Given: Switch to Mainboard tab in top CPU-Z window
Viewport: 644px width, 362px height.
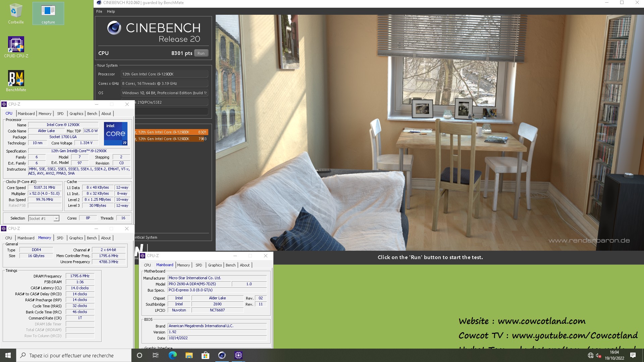Looking at the screenshot, I should tap(26, 114).
